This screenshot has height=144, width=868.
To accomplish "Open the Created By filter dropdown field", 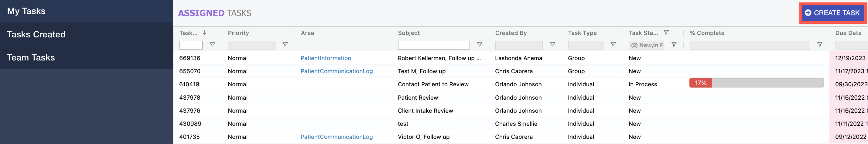I will [x=519, y=45].
